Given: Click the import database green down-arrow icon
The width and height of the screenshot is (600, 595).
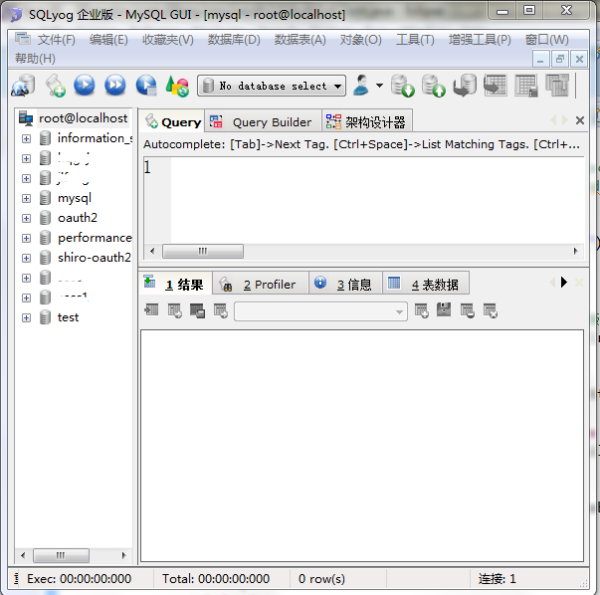Looking at the screenshot, I should (403, 86).
